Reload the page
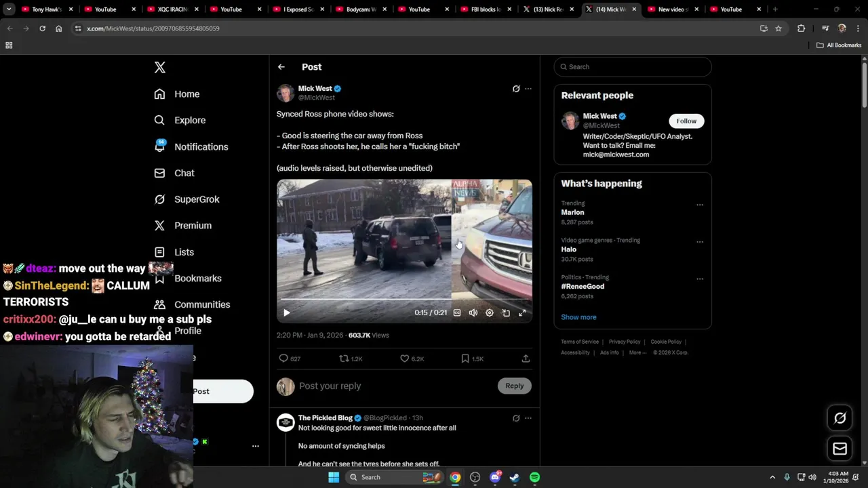 pyautogui.click(x=42, y=28)
